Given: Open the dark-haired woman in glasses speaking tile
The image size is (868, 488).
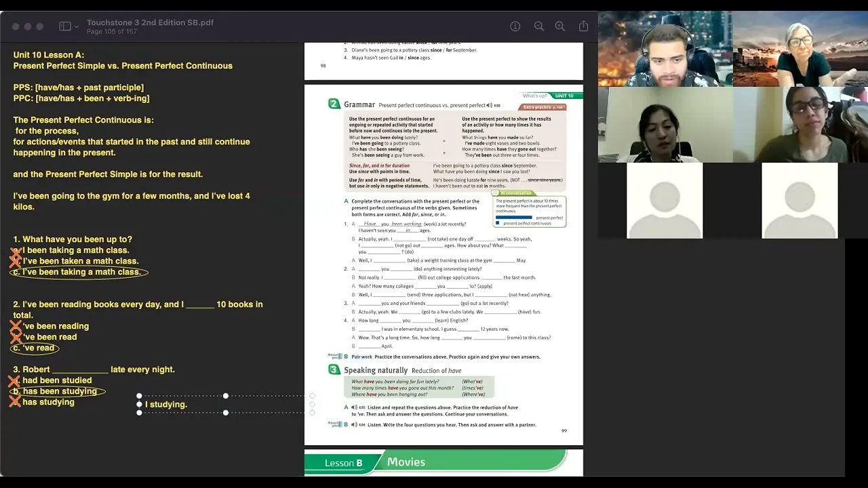Looking at the screenshot, I should (x=800, y=125).
